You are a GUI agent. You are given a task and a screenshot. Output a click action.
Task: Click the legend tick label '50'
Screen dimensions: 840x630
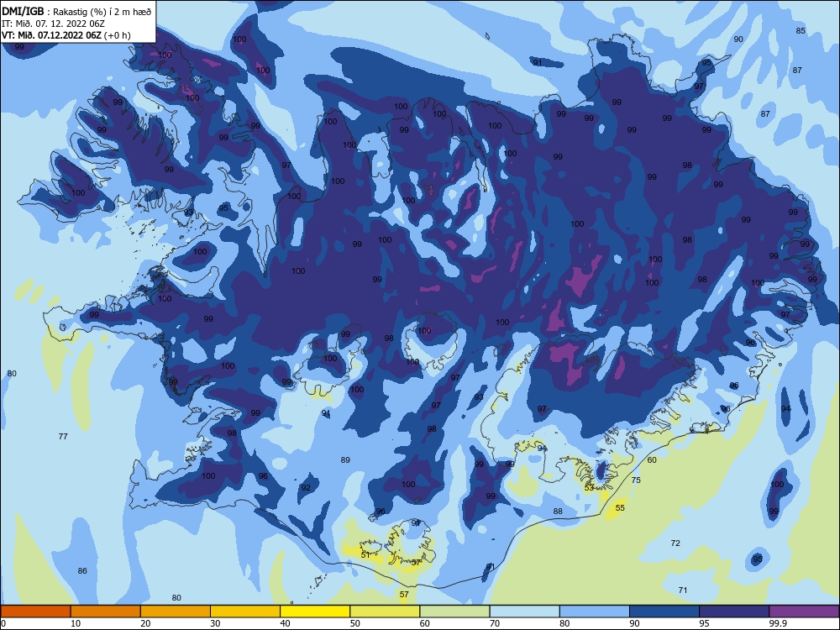355,623
